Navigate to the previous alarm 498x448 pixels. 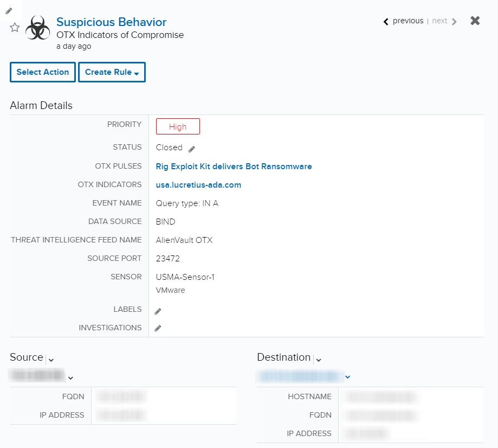[x=405, y=21]
